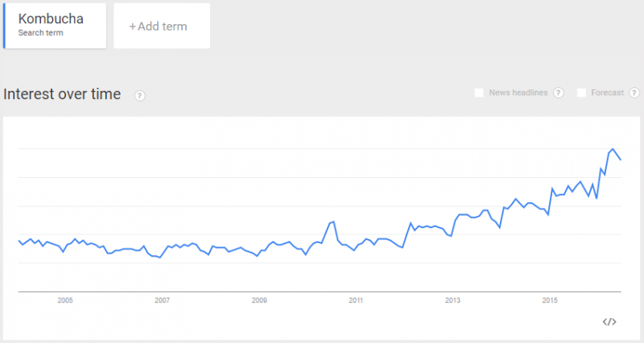Click the 2005 axis label

pyautogui.click(x=65, y=301)
